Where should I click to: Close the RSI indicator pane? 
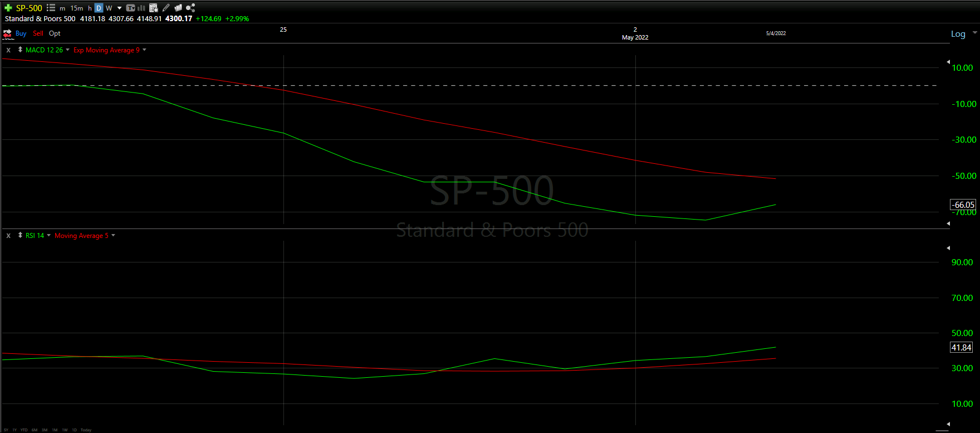click(8, 236)
